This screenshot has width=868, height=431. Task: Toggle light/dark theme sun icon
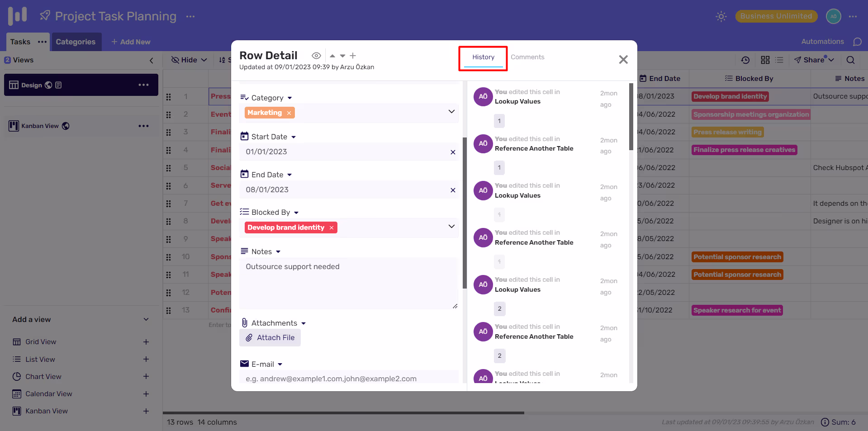pyautogui.click(x=721, y=17)
